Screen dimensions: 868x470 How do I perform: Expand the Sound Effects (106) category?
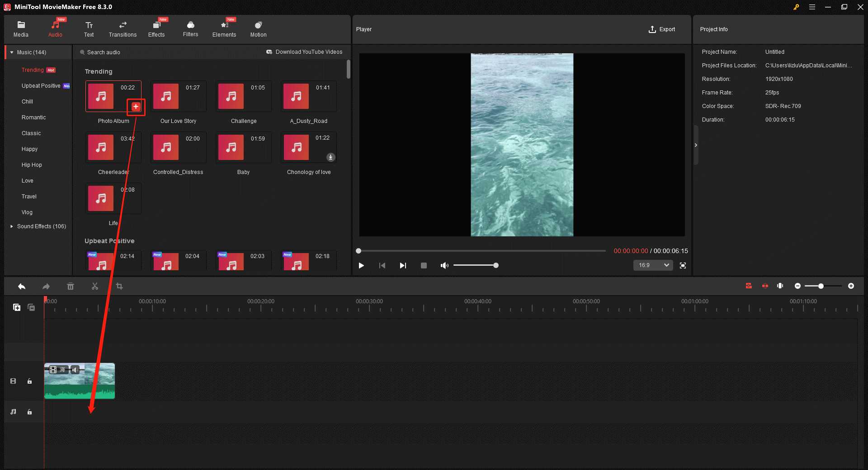(x=12, y=226)
